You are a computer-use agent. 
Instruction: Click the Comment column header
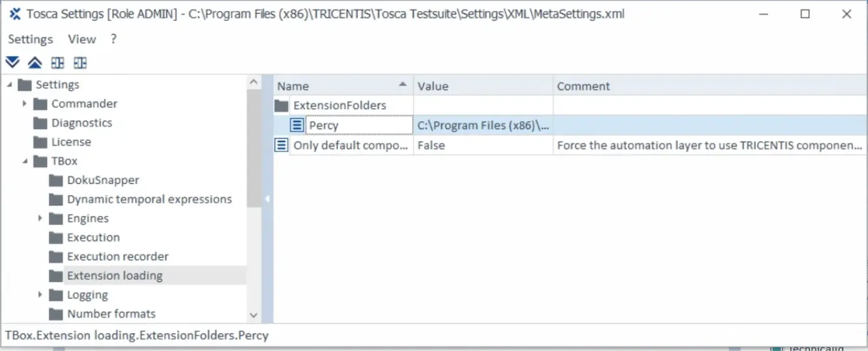point(710,86)
